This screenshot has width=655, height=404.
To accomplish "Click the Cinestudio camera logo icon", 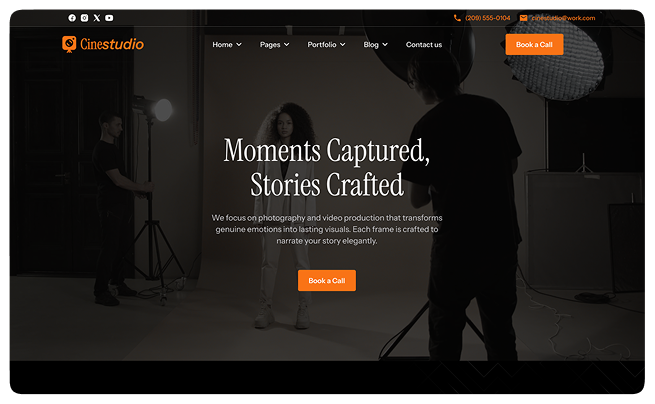I will tap(69, 44).
